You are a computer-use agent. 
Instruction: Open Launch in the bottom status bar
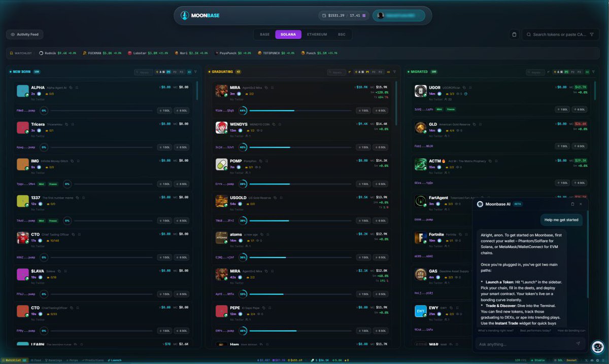[114, 360]
